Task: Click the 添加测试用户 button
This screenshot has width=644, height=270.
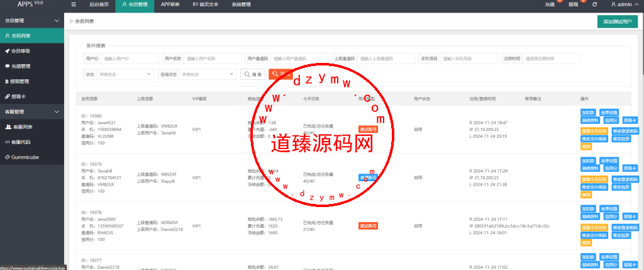Action: pyautogui.click(x=618, y=22)
